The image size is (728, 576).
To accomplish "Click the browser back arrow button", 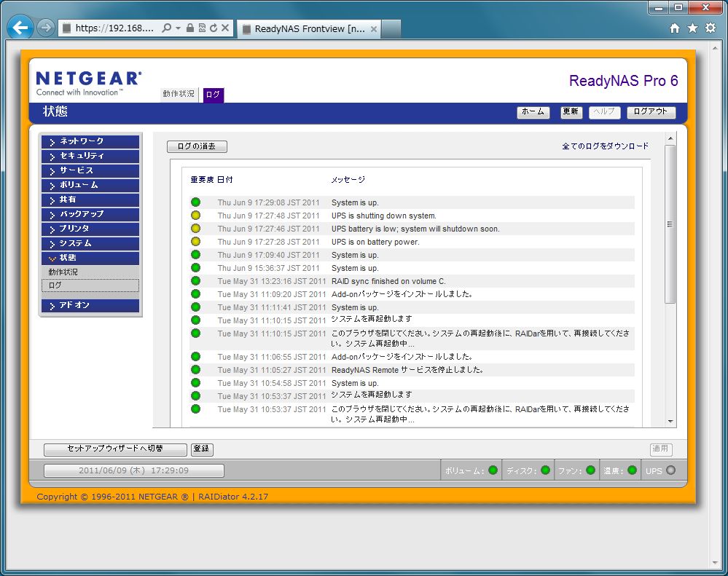I will pos(20,28).
